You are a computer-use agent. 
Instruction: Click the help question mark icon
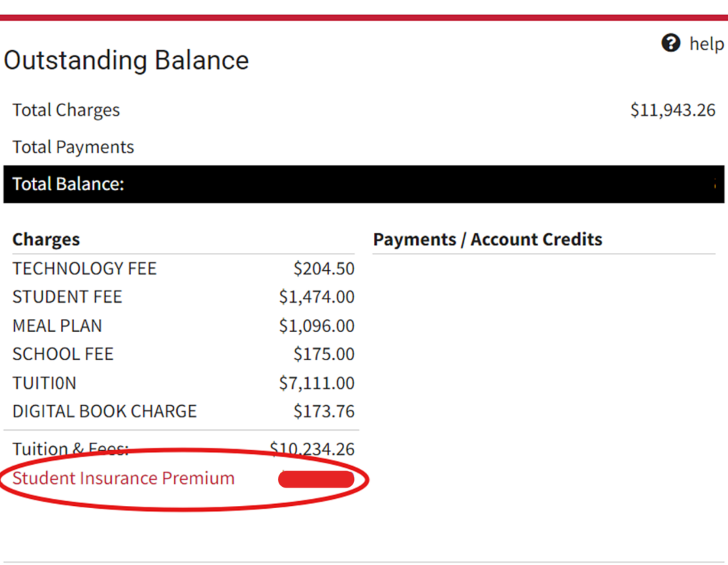(670, 43)
